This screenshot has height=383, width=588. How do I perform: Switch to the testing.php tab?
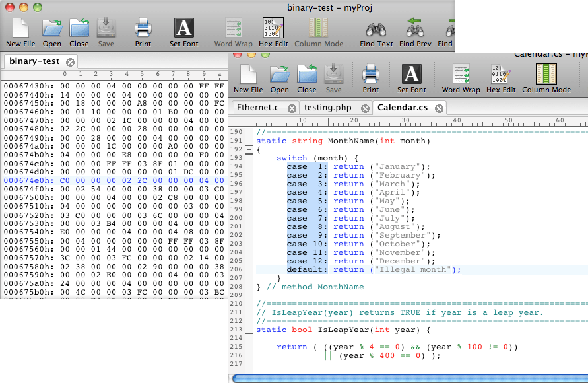[x=328, y=108]
